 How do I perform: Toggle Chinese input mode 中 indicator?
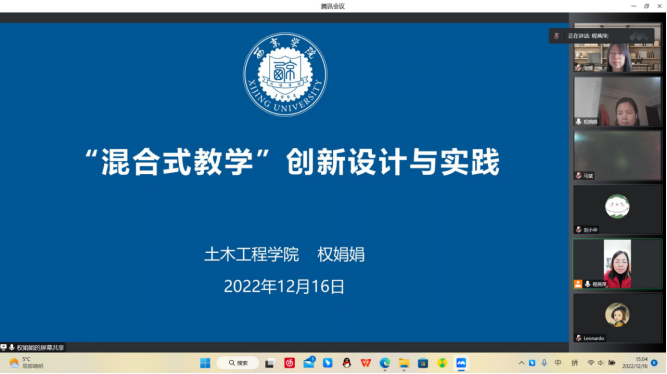tap(558, 363)
